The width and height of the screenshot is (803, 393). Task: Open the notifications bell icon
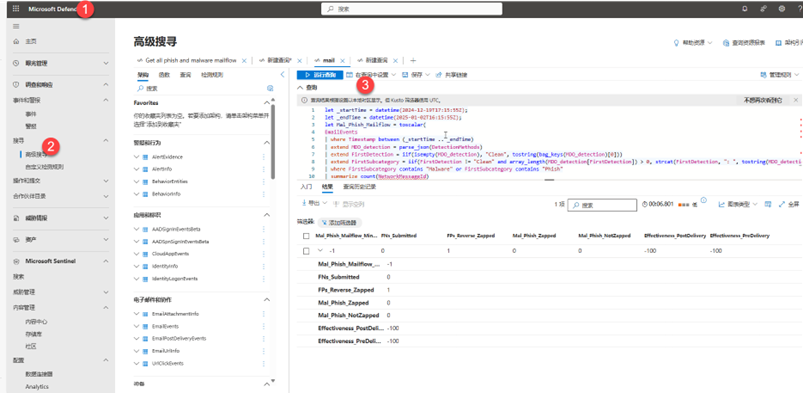pos(745,9)
